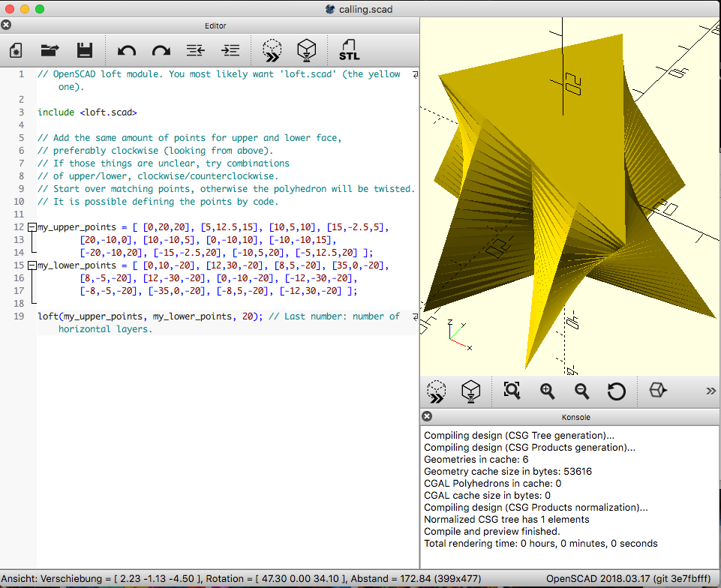Reset the 3D view
721x588 pixels.
(616, 391)
